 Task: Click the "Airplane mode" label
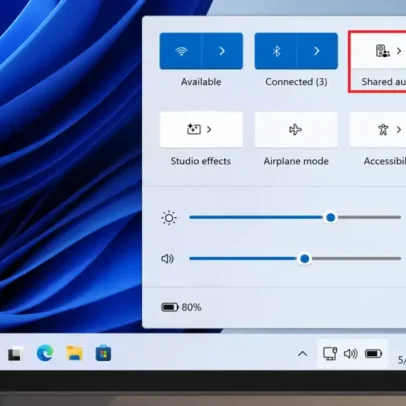pyautogui.click(x=296, y=161)
